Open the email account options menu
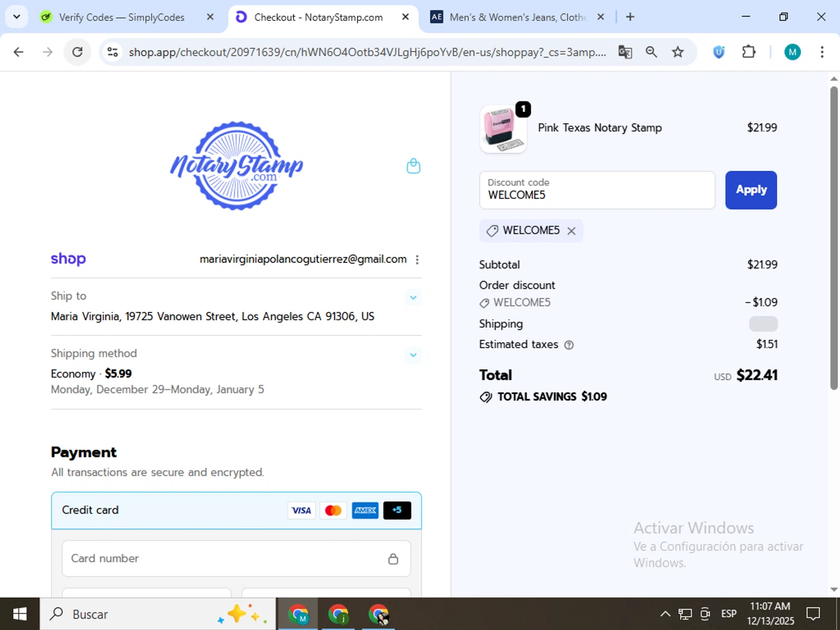Image resolution: width=840 pixels, height=630 pixels. [x=417, y=259]
